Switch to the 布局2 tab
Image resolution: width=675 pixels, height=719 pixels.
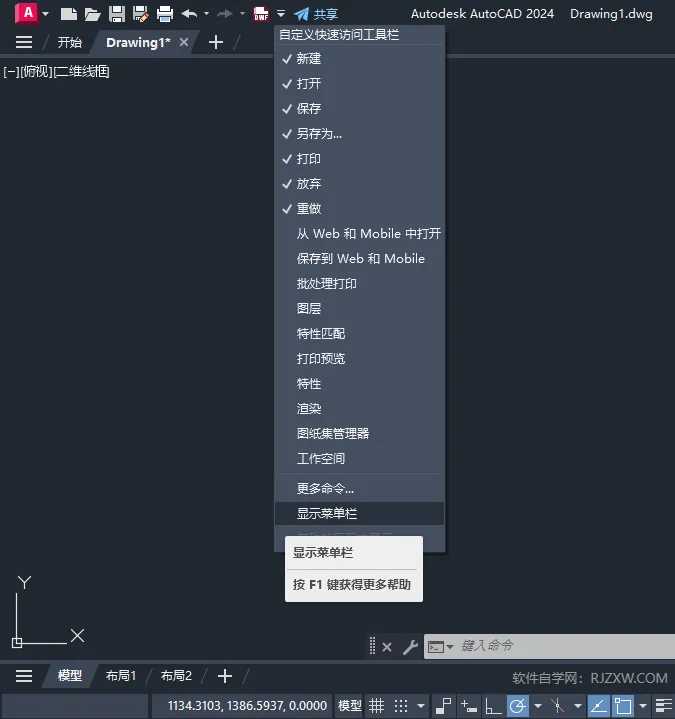point(176,676)
